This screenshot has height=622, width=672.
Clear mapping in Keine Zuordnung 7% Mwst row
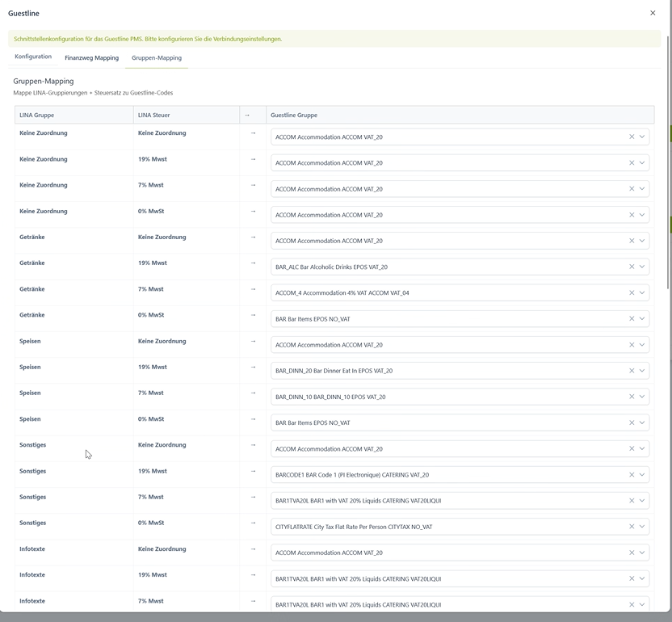pos(632,188)
